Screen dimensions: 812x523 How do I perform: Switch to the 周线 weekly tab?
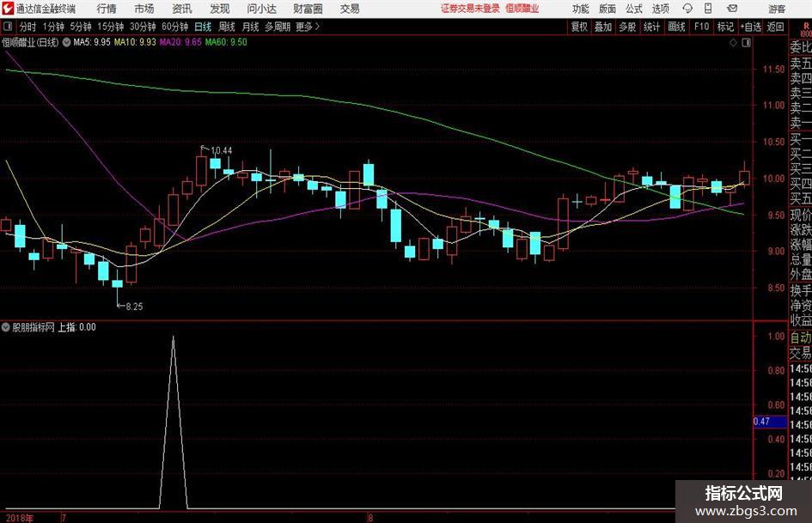(x=227, y=27)
